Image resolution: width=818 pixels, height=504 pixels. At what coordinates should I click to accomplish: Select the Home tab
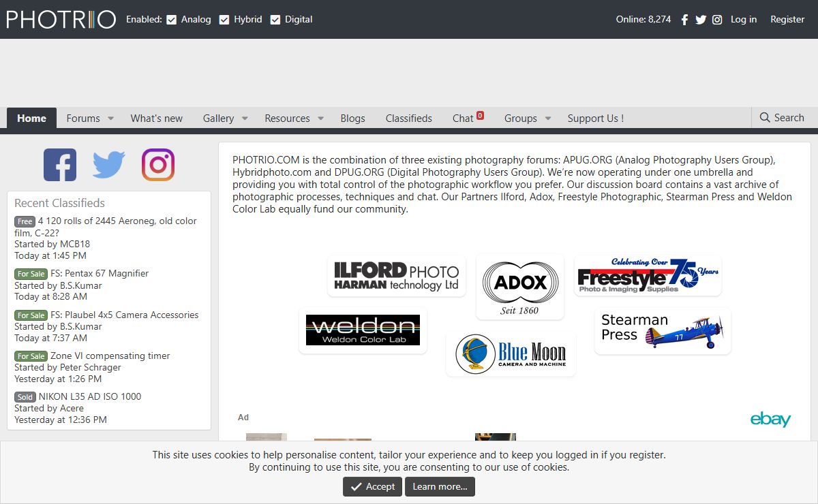tap(31, 118)
